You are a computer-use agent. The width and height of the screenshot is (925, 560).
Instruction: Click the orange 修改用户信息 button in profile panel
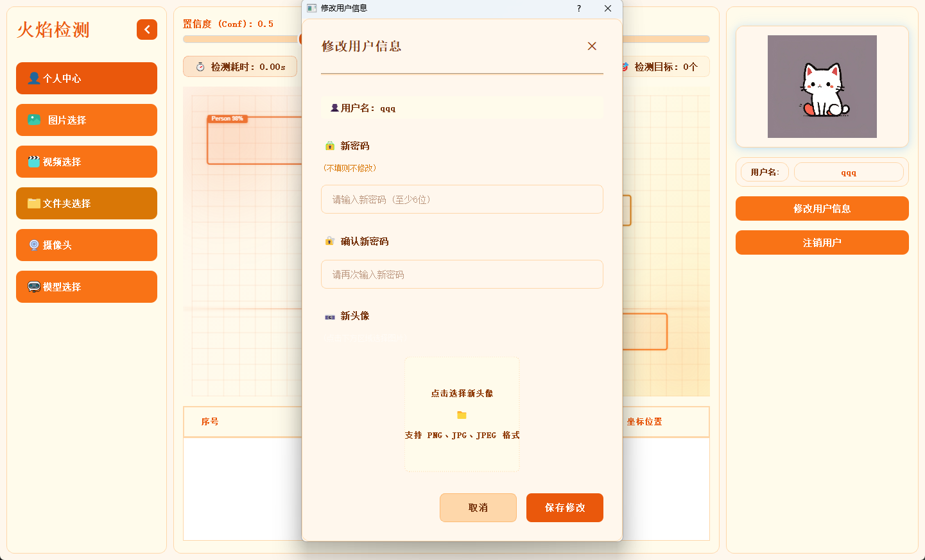[x=822, y=208]
